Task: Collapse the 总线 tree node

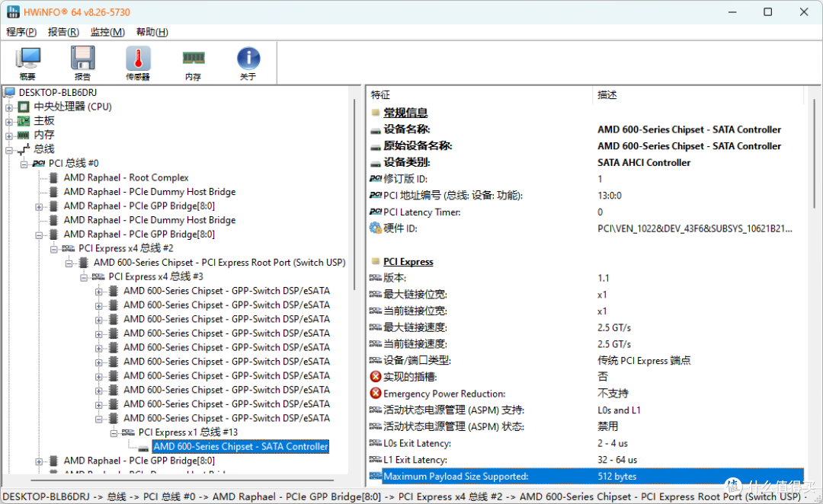Action: pos(9,150)
